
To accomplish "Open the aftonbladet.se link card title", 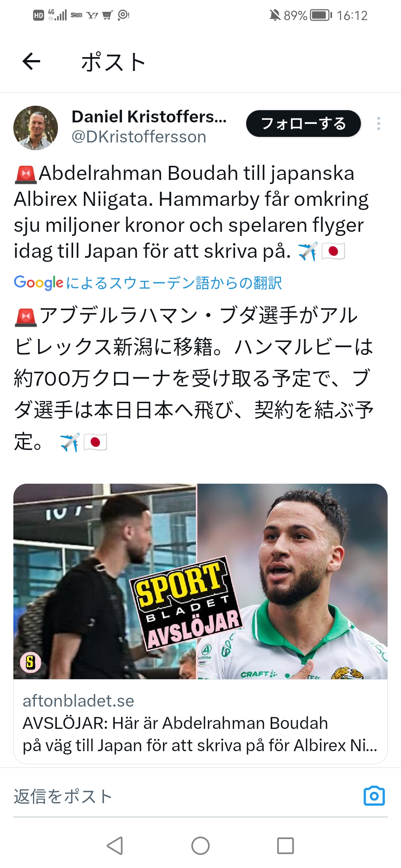I will point(200,734).
